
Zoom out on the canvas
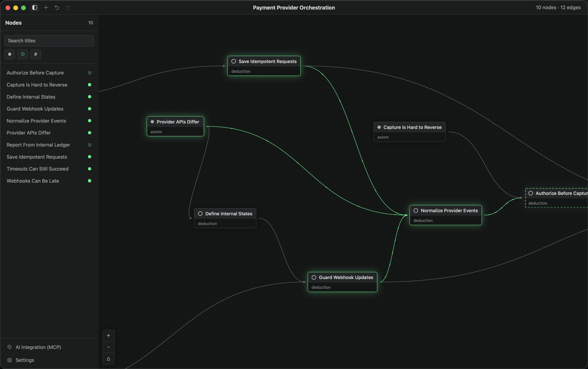(108, 347)
